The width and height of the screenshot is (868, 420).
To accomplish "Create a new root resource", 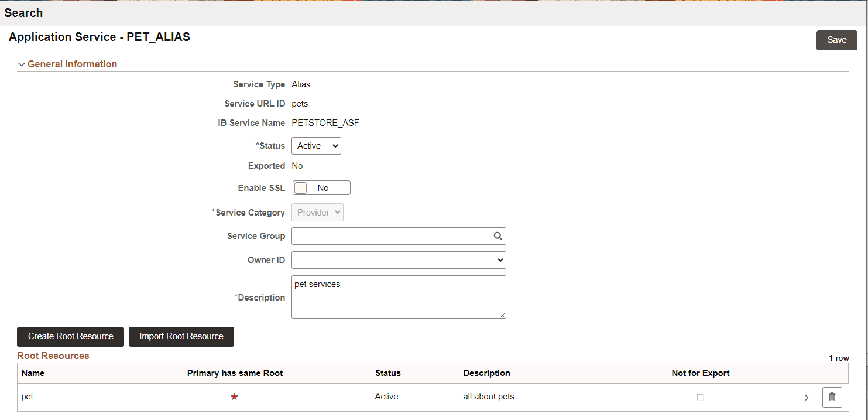I will pos(70,336).
